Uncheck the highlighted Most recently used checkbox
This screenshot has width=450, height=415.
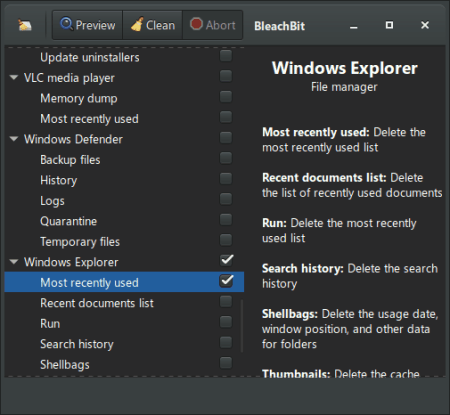[226, 281]
